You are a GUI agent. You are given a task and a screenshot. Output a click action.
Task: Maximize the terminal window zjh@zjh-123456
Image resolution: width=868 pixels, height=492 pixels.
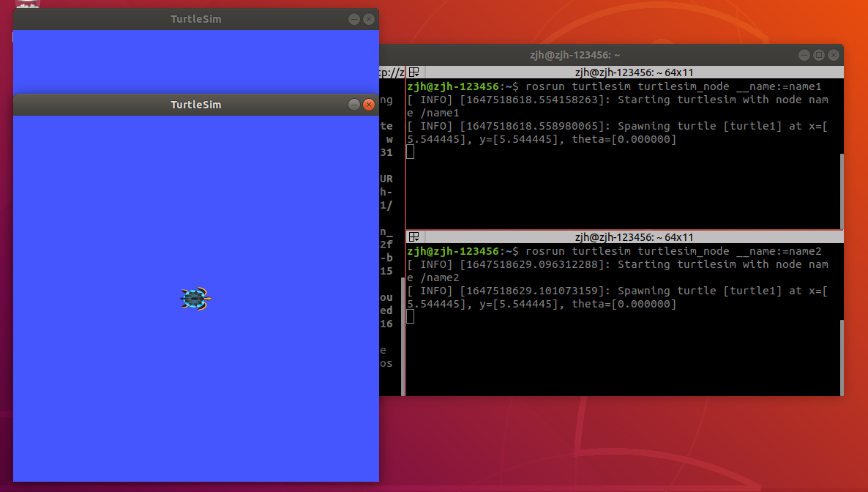tap(819, 55)
